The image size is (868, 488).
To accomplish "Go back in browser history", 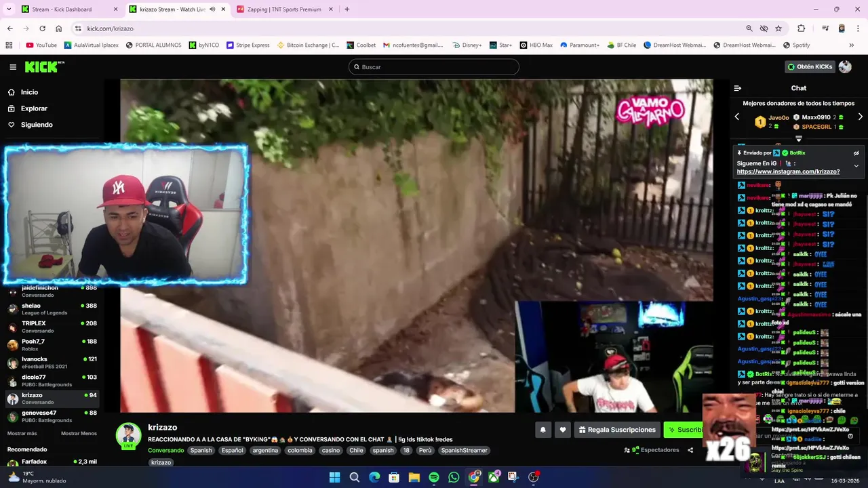I will [9, 28].
